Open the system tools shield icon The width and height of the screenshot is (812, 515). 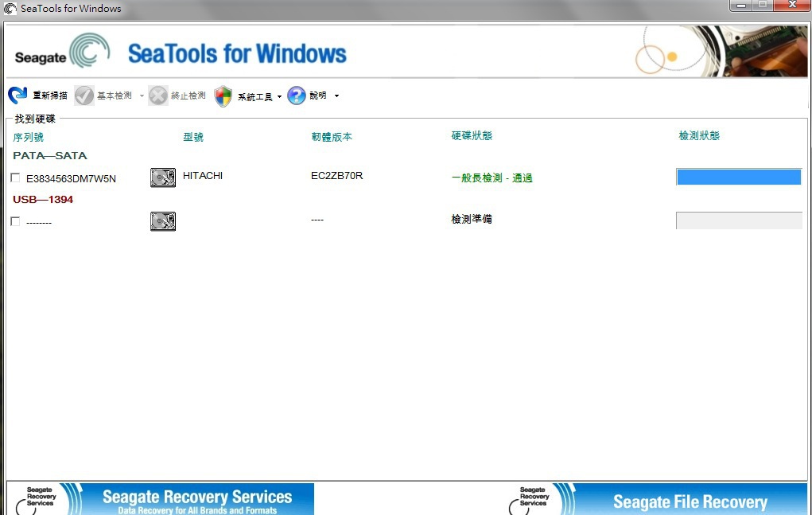pyautogui.click(x=223, y=96)
